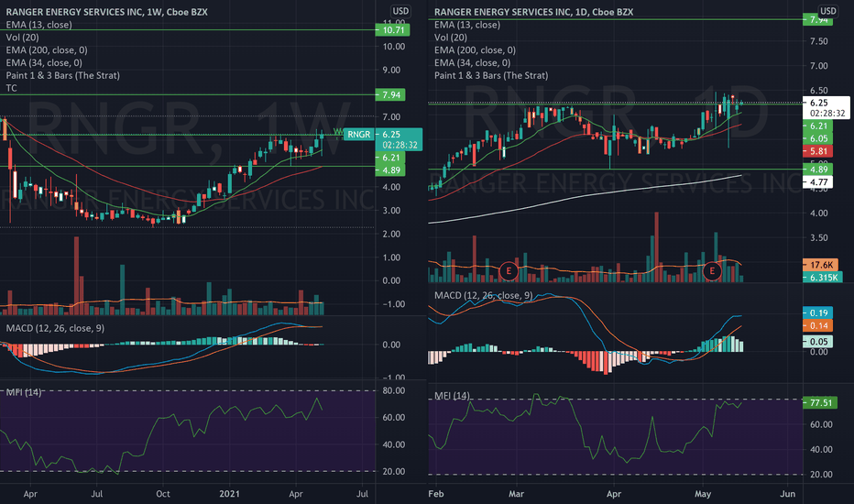Select the TC indicator legend on weekly chart

click(11, 88)
